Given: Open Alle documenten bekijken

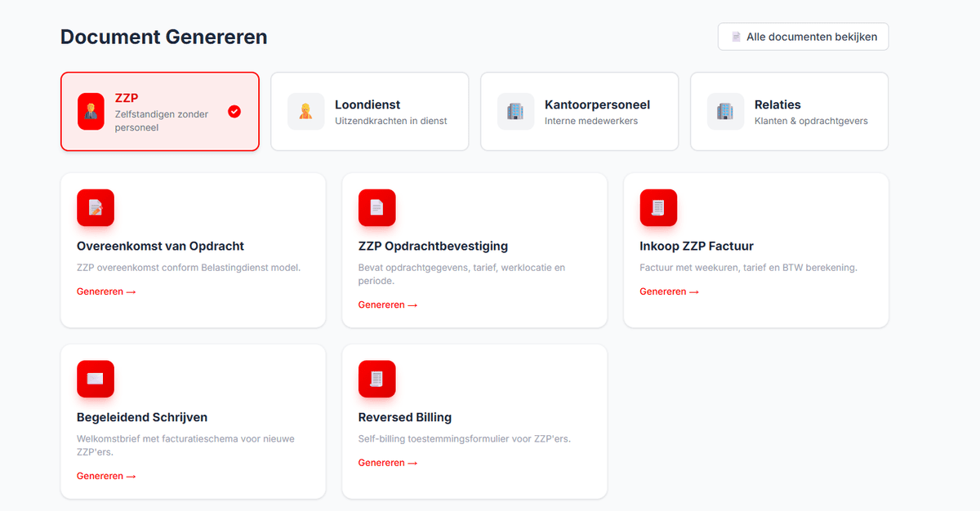Looking at the screenshot, I should tap(803, 37).
